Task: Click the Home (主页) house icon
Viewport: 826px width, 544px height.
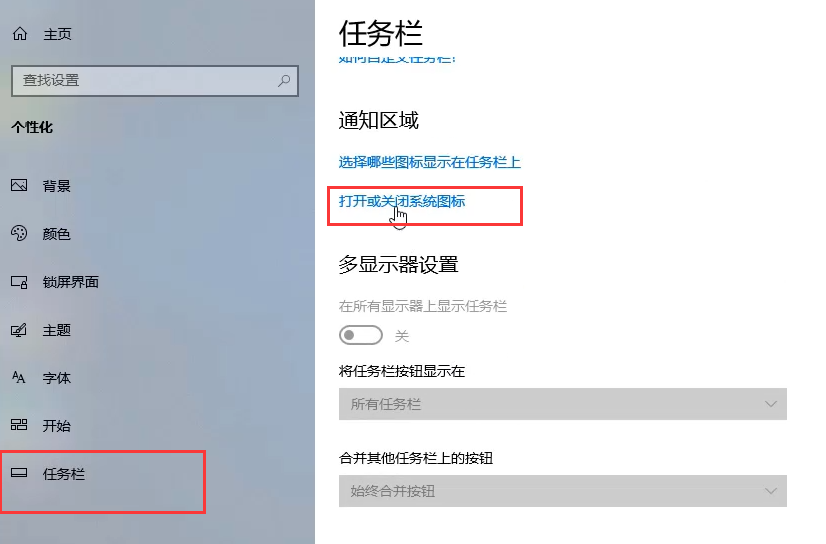Action: (x=20, y=34)
